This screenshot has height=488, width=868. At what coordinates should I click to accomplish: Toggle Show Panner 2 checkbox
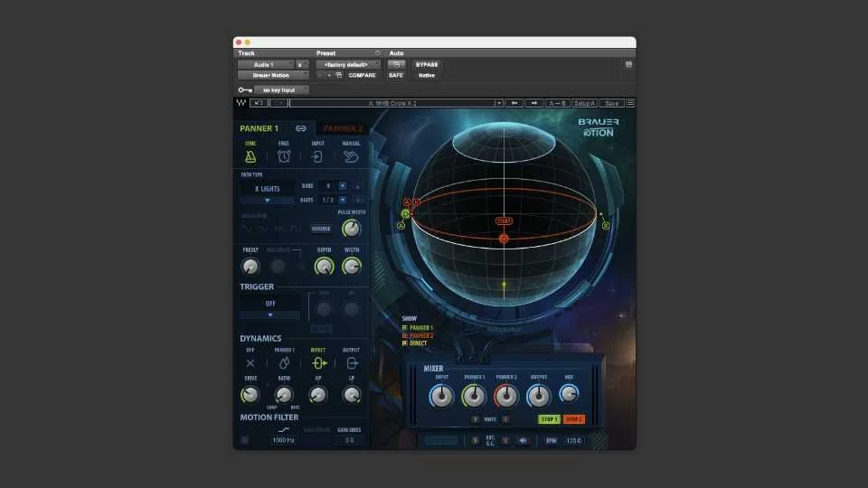(405, 336)
